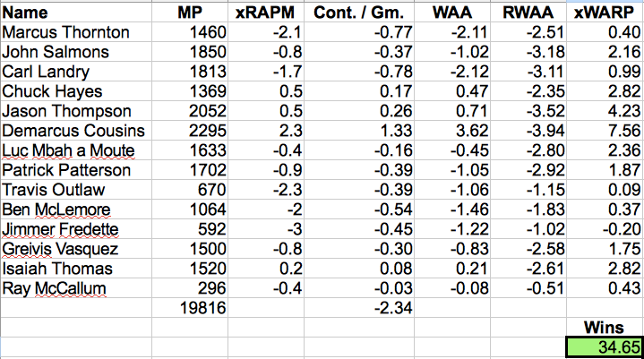This screenshot has height=359, width=644.
Task: Select Demarcus Cousins' xWARP value 7.56
Action: [605, 131]
